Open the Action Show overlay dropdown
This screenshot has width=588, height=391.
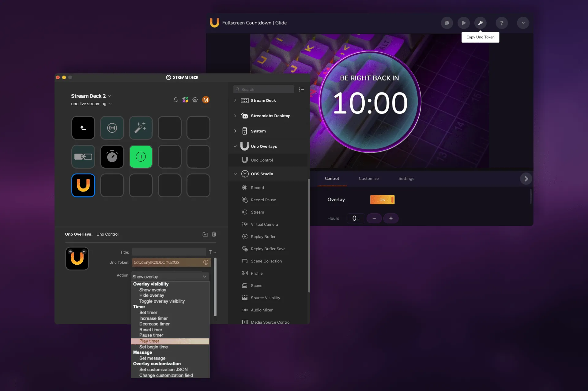tap(170, 277)
